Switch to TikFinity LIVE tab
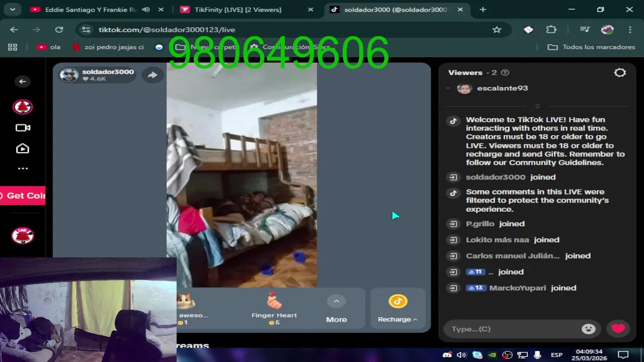The image size is (644, 362). [x=238, y=10]
